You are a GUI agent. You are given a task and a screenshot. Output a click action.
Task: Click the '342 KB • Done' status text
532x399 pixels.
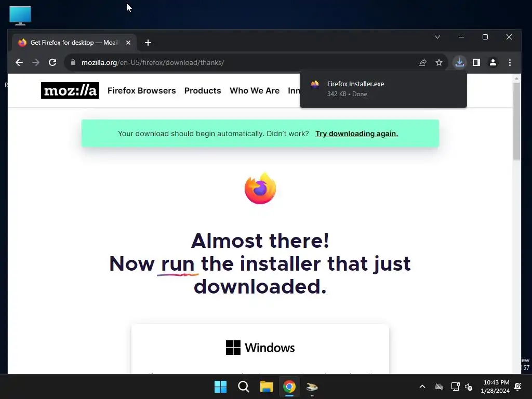[x=347, y=94]
